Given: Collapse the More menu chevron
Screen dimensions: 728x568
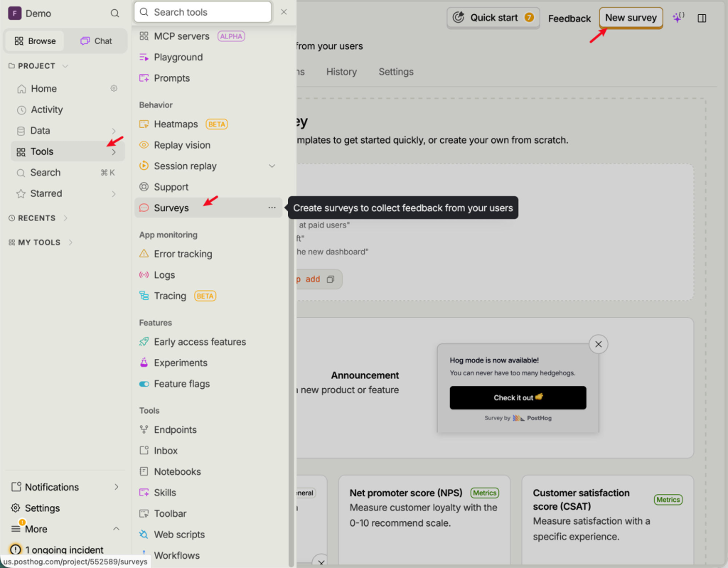Looking at the screenshot, I should tap(116, 528).
